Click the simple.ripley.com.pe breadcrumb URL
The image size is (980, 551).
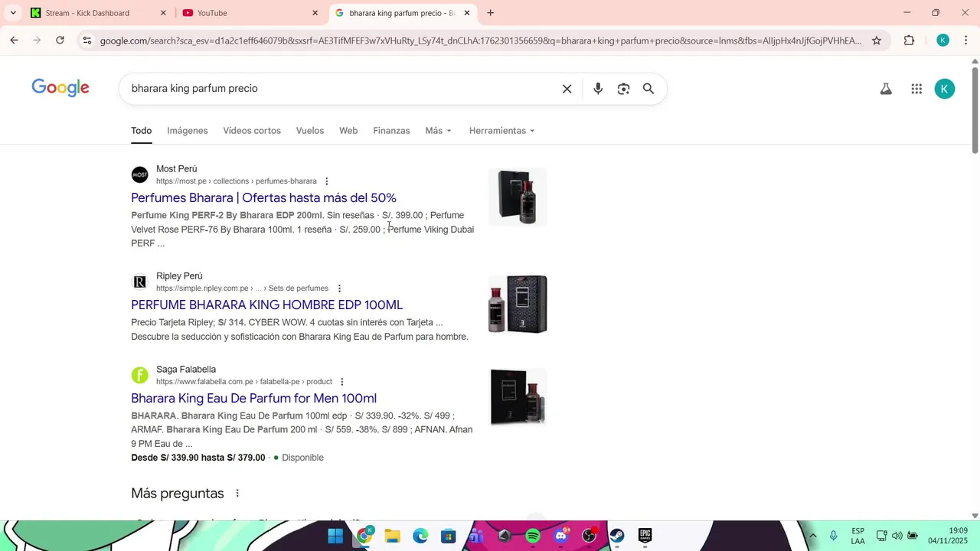tap(242, 289)
